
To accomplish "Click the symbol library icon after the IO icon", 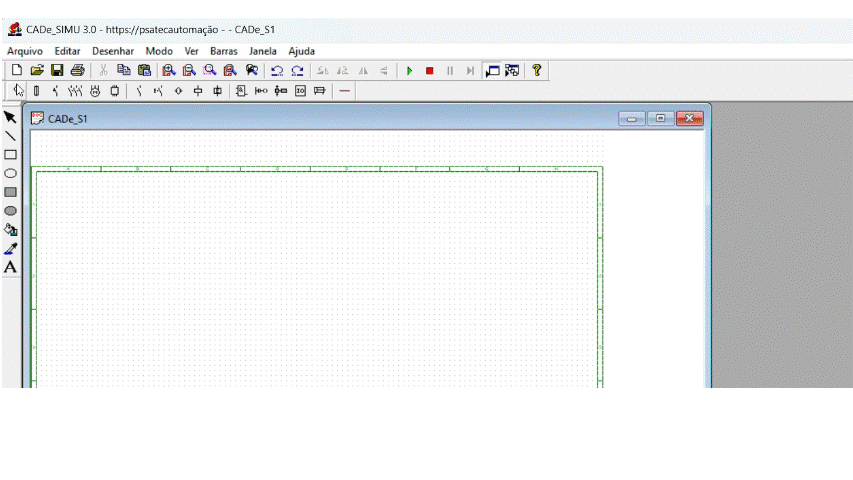I will pyautogui.click(x=320, y=91).
